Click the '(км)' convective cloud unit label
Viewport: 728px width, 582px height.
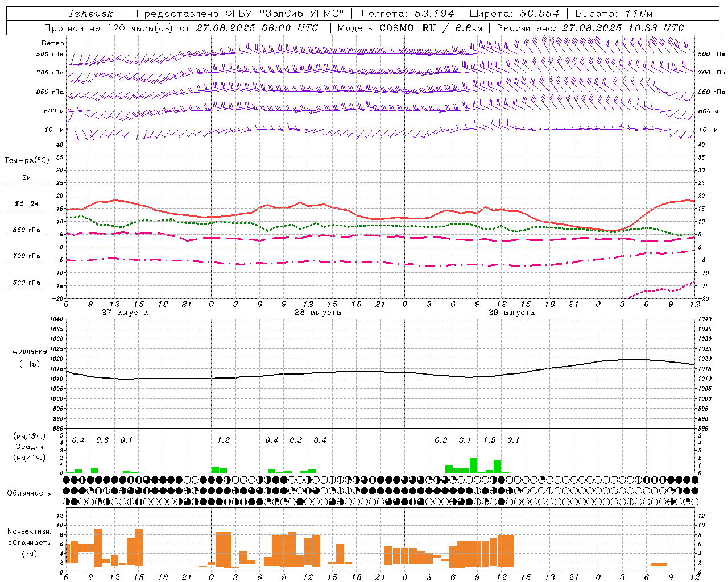point(30,554)
